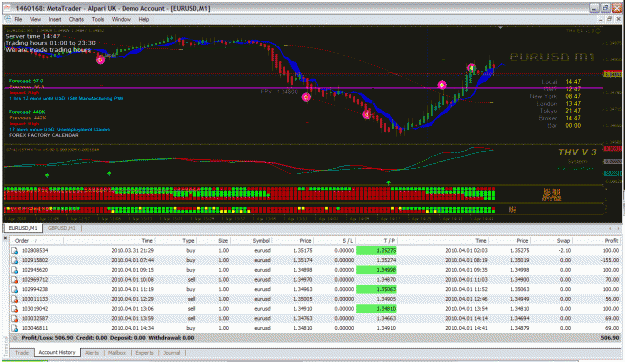The image size is (625, 362).
Task: Sort by the T / P column header
Action: coord(389,241)
